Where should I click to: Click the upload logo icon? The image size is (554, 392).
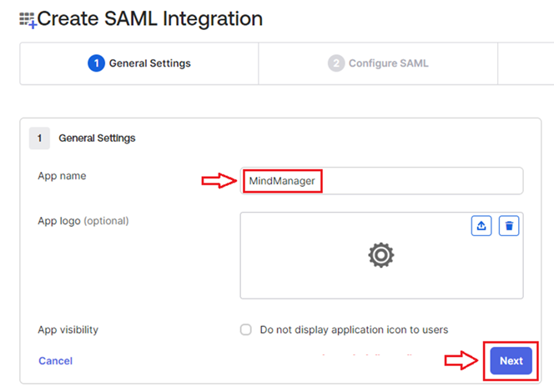pyautogui.click(x=481, y=226)
